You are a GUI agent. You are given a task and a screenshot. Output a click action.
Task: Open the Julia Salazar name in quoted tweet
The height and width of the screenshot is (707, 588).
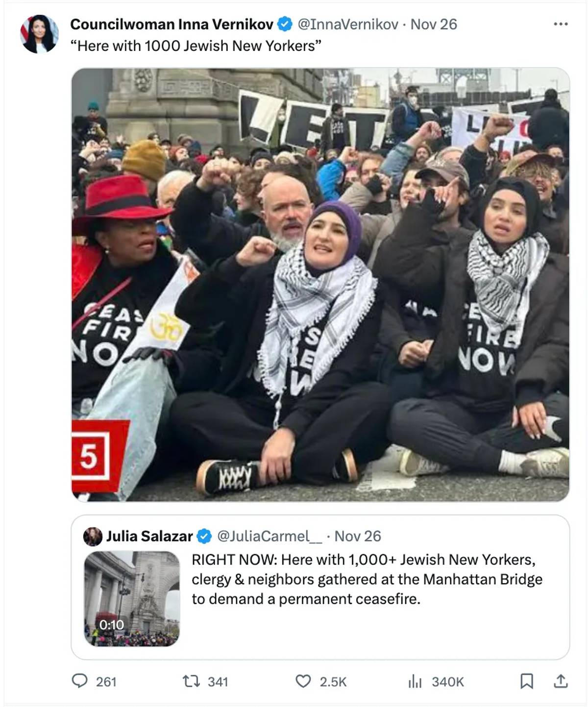pyautogui.click(x=149, y=536)
